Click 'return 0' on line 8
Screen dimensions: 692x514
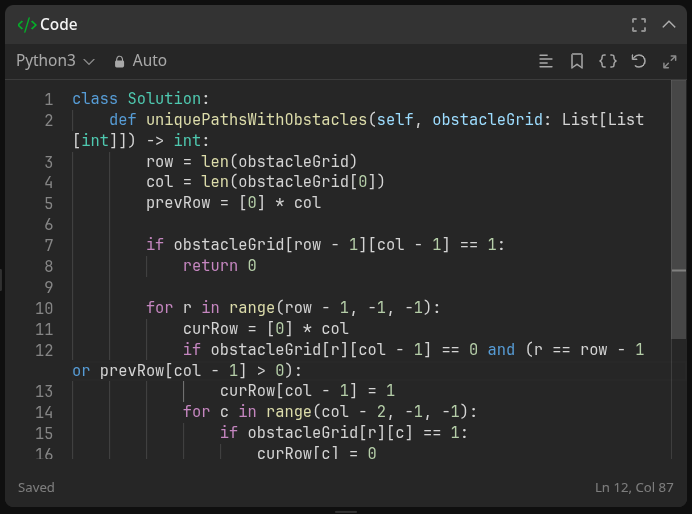219,266
